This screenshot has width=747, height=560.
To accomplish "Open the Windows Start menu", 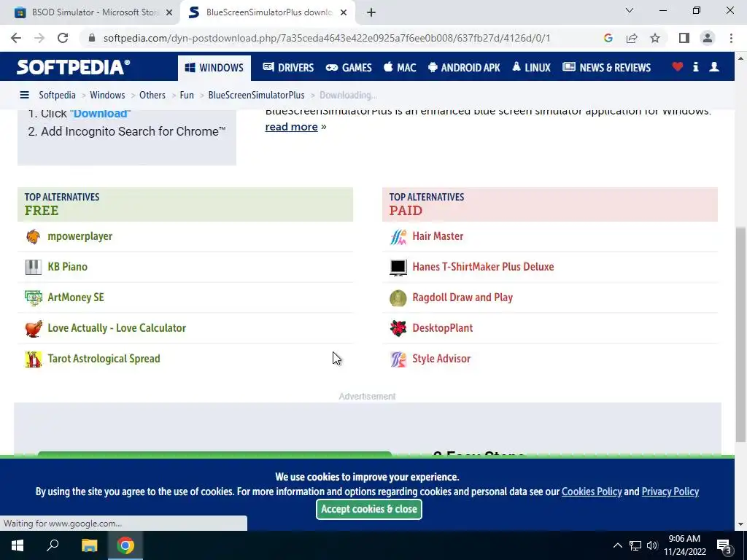I will click(18, 545).
